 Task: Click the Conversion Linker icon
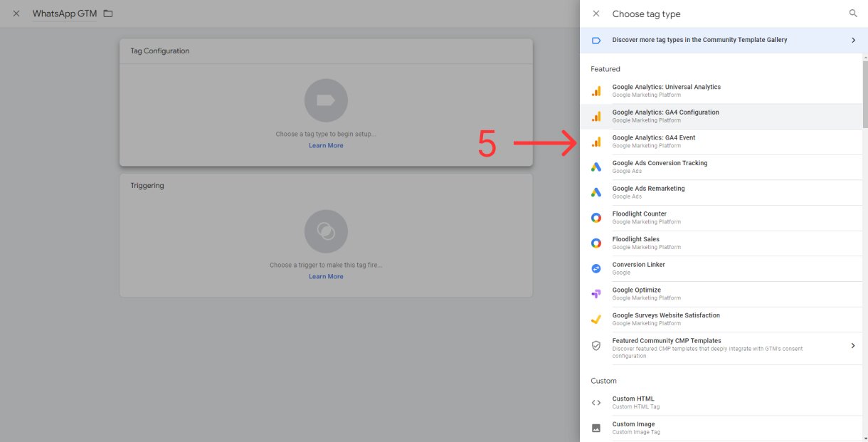pos(596,268)
